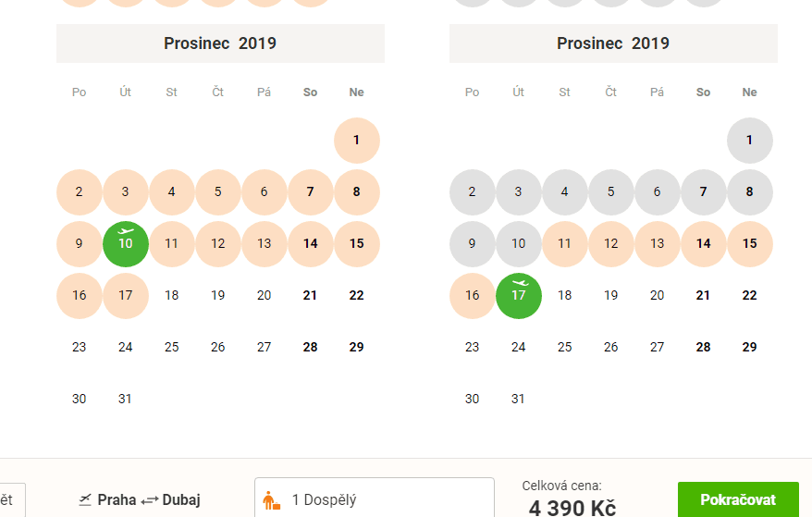The width and height of the screenshot is (812, 517).
Task: Choose December 11 in the right calendar
Action: click(564, 244)
